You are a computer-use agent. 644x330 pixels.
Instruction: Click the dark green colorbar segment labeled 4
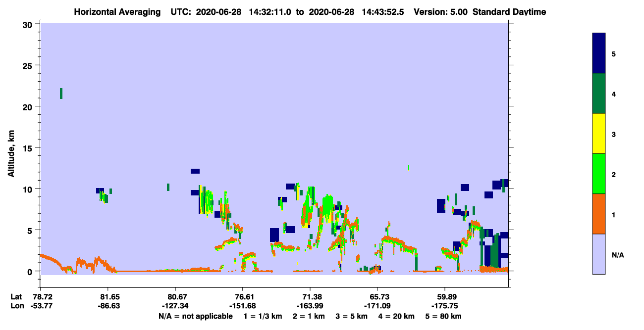[x=599, y=94]
